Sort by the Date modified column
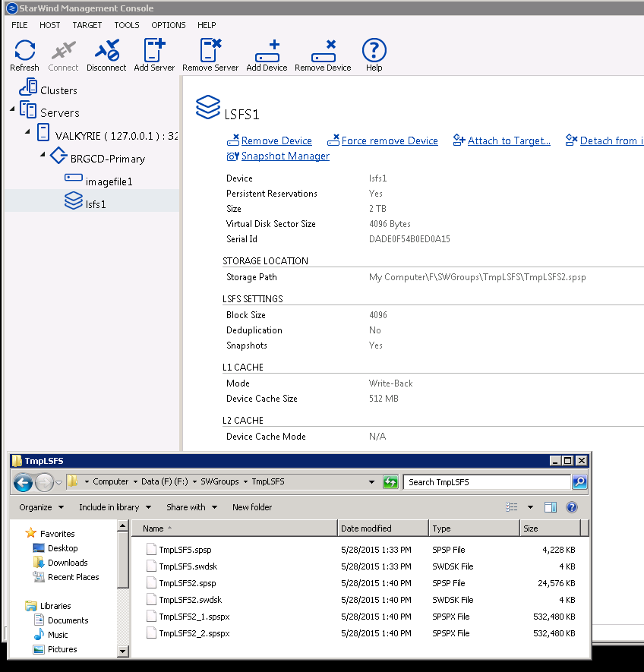 pos(383,528)
